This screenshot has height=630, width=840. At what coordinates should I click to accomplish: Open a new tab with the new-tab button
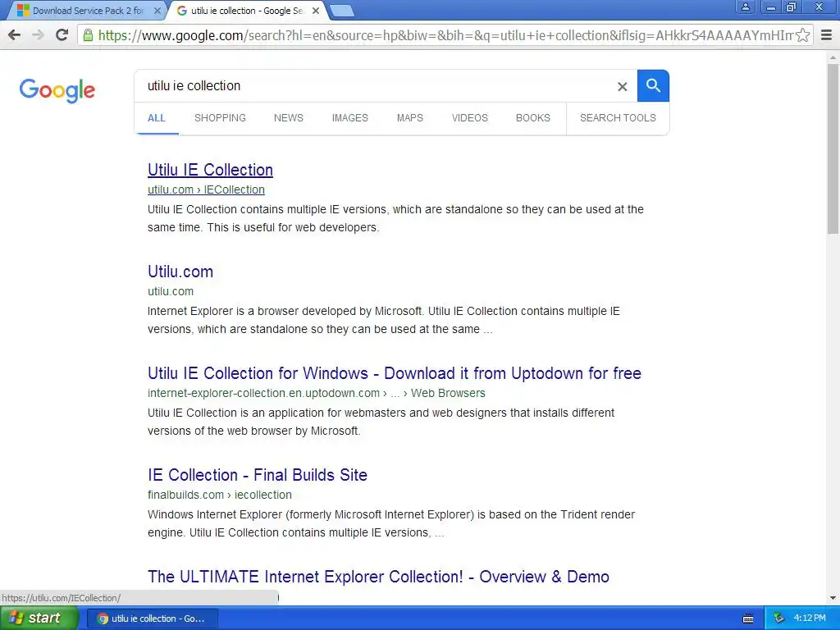(x=341, y=11)
